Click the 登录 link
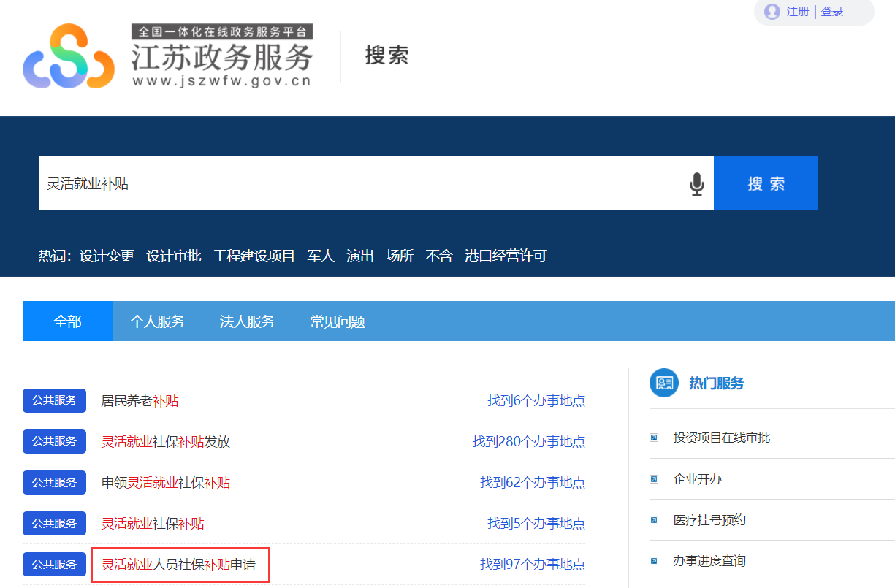 831,12
